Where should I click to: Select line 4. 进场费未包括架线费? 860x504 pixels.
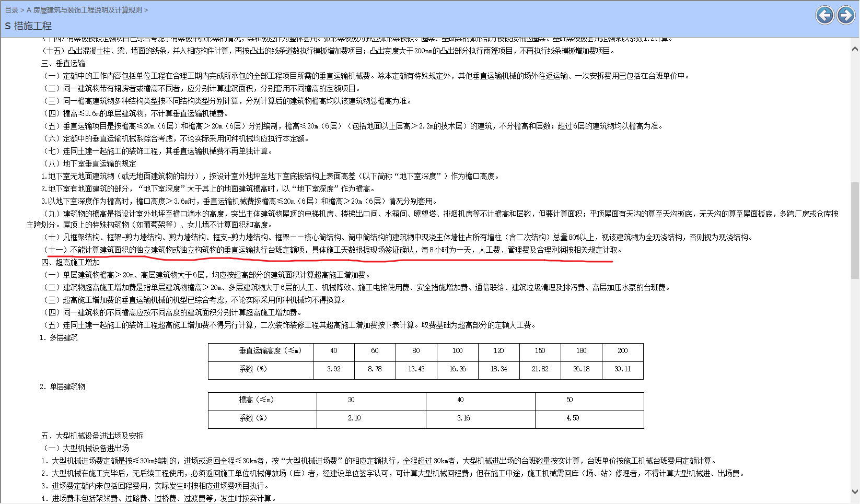tap(158, 498)
